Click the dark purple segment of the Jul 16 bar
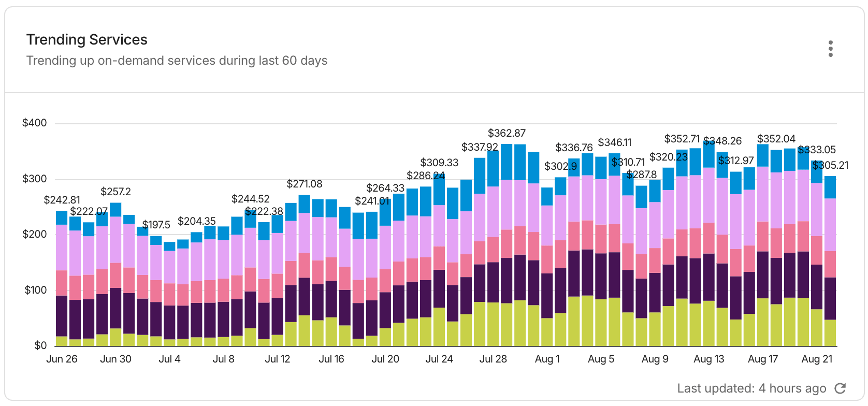The image size is (868, 406). click(331, 299)
